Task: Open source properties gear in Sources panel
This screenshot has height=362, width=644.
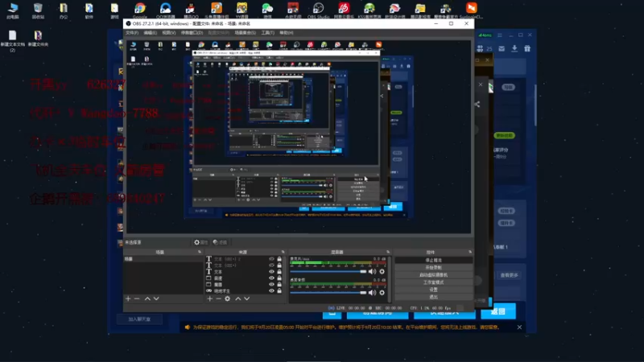Action: (x=228, y=298)
